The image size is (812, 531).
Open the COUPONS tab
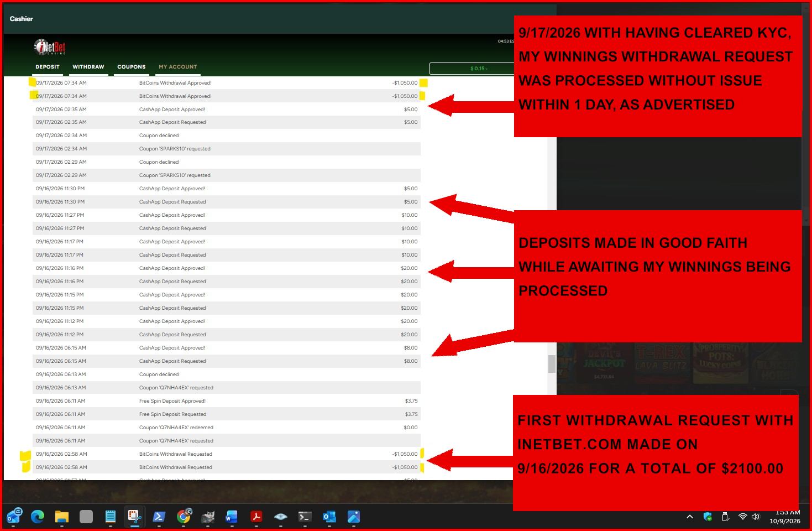(x=132, y=67)
